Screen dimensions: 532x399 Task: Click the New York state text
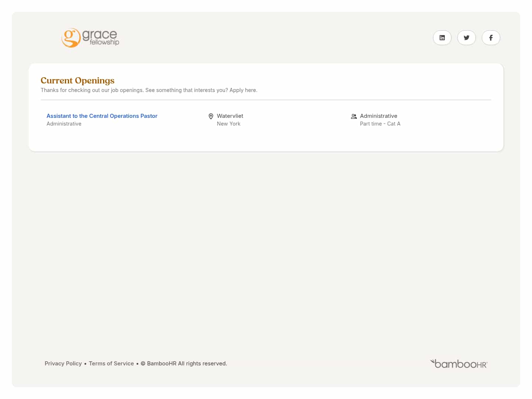point(228,124)
